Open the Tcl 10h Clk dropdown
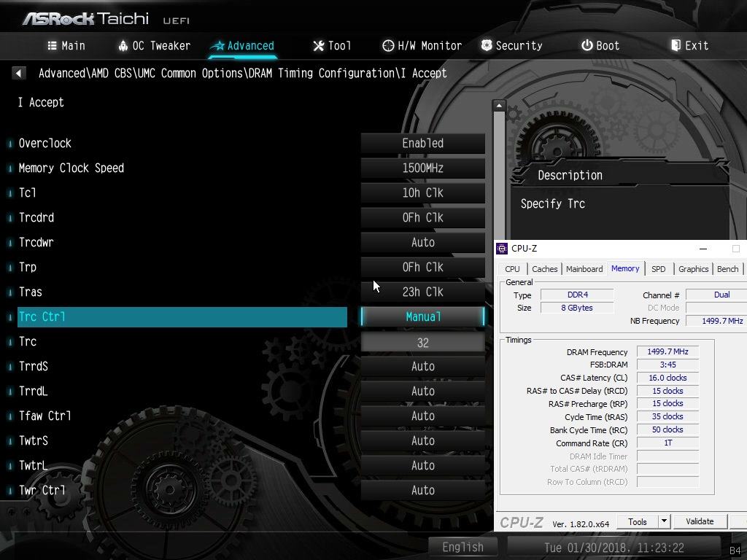The image size is (747, 560). point(423,192)
